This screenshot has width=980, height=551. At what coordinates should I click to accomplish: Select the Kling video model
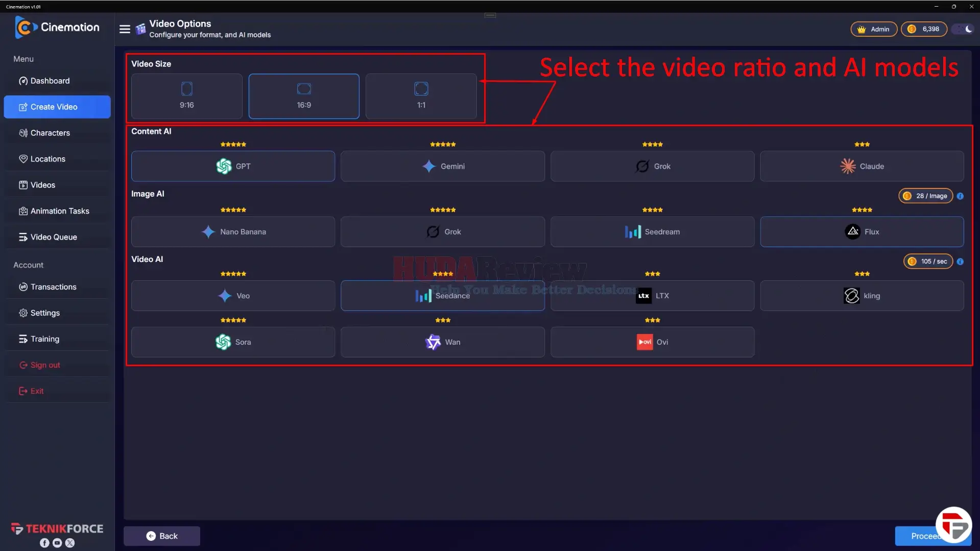pyautogui.click(x=862, y=296)
